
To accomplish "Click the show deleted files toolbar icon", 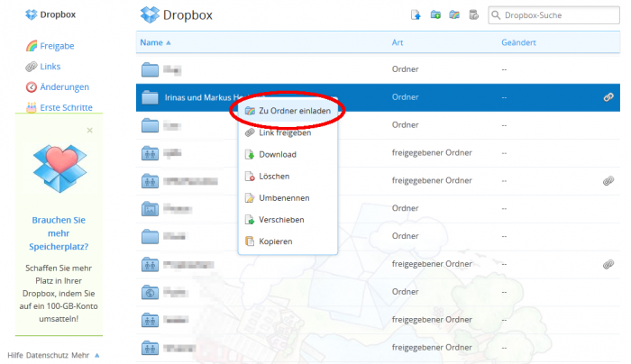I will (473, 15).
